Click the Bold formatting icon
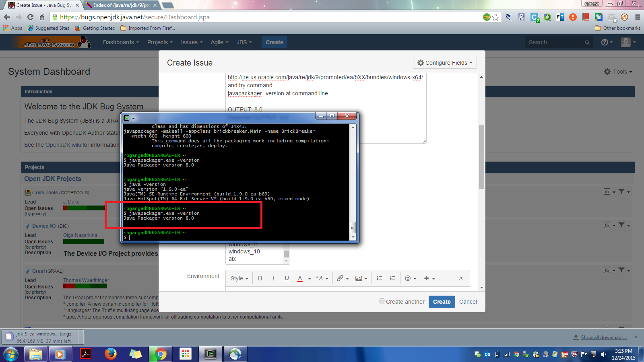 coord(260,278)
